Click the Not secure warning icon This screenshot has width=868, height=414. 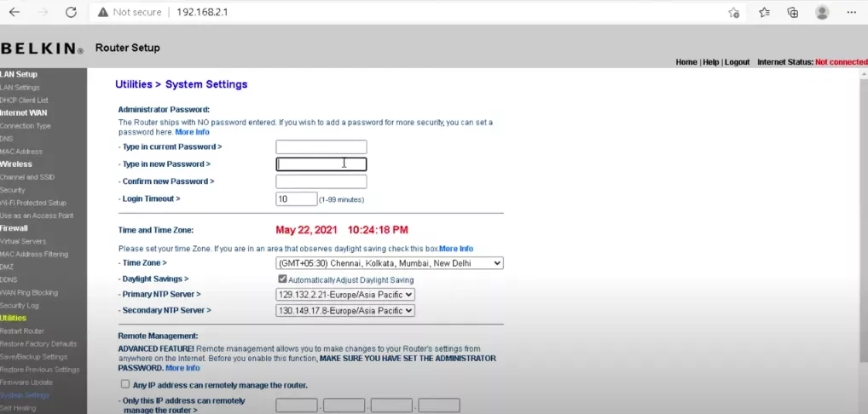point(101,12)
